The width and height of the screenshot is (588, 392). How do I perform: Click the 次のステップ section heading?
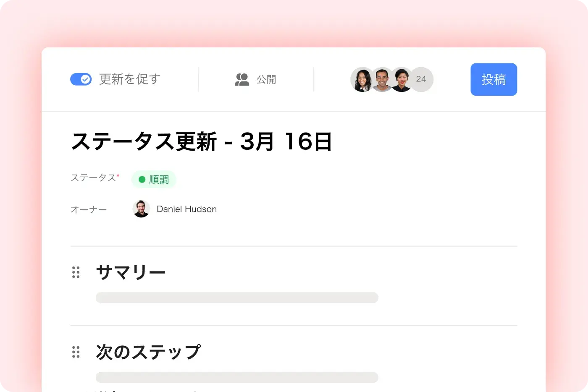click(148, 352)
